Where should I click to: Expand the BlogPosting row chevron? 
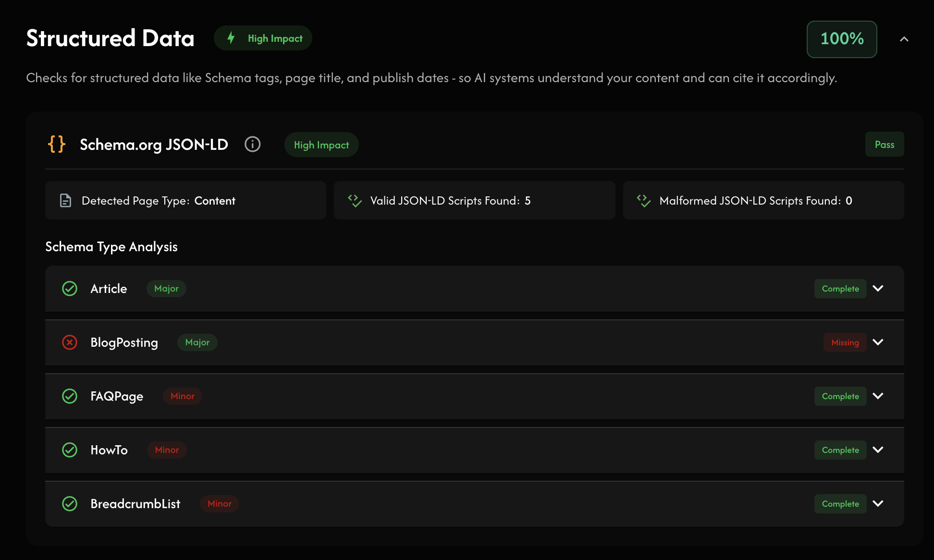878,342
